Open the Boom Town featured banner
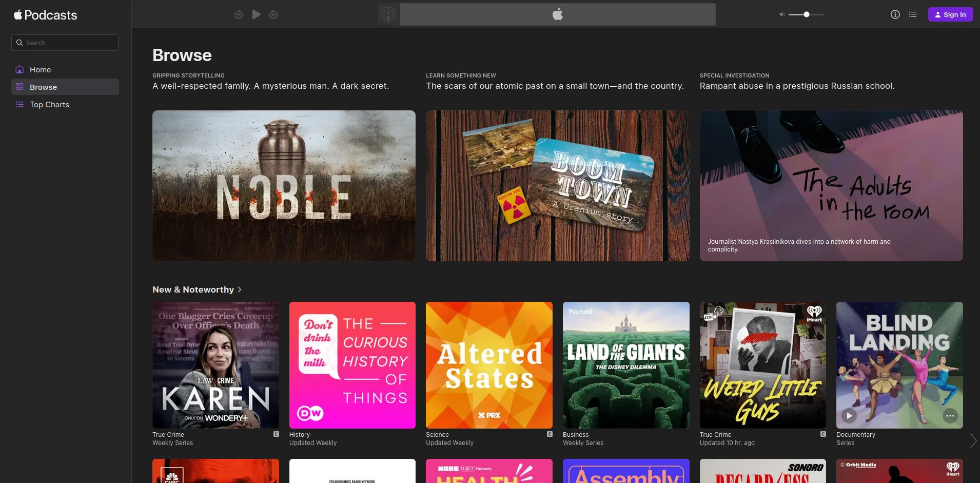Viewport: 980px width, 483px height. (557, 185)
